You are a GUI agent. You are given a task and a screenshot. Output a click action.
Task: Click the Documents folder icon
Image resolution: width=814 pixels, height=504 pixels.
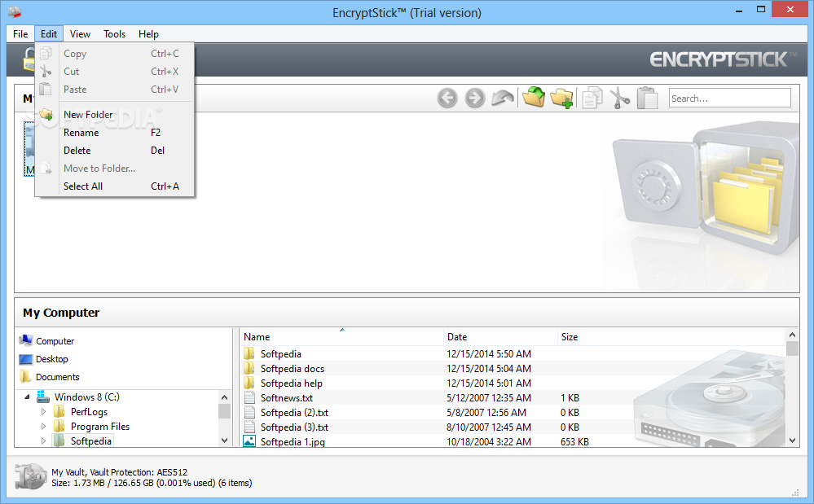[x=26, y=376]
